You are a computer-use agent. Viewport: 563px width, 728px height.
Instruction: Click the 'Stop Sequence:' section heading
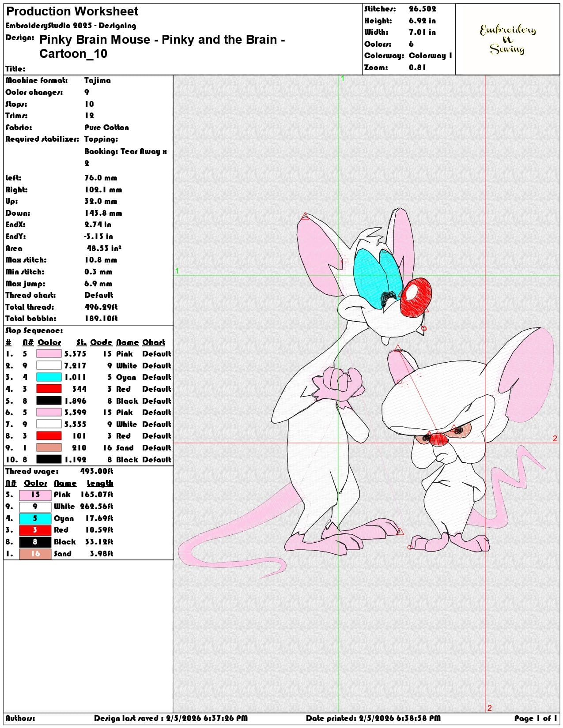click(34, 330)
